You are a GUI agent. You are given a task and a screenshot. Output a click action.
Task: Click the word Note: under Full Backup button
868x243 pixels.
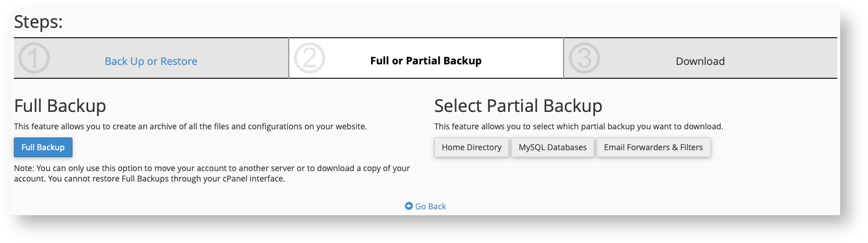25,169
